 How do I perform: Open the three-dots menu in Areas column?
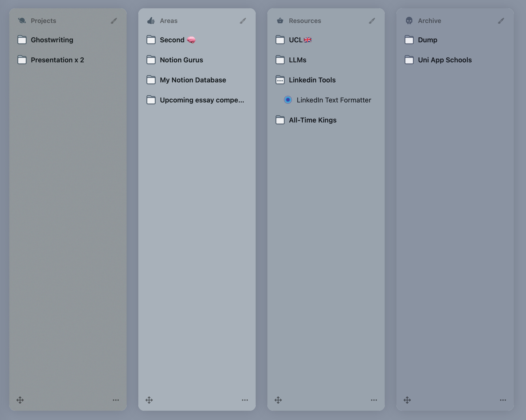pos(245,400)
